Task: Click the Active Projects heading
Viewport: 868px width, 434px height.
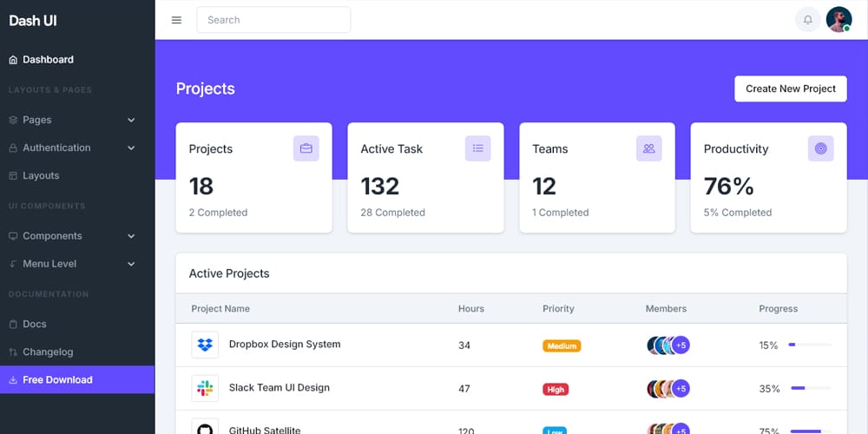Action: click(229, 273)
